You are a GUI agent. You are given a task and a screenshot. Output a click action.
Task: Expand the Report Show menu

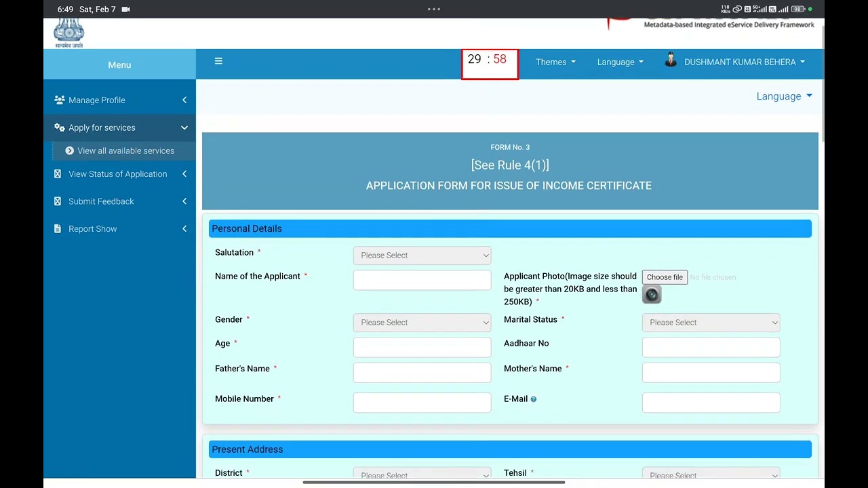click(x=119, y=228)
